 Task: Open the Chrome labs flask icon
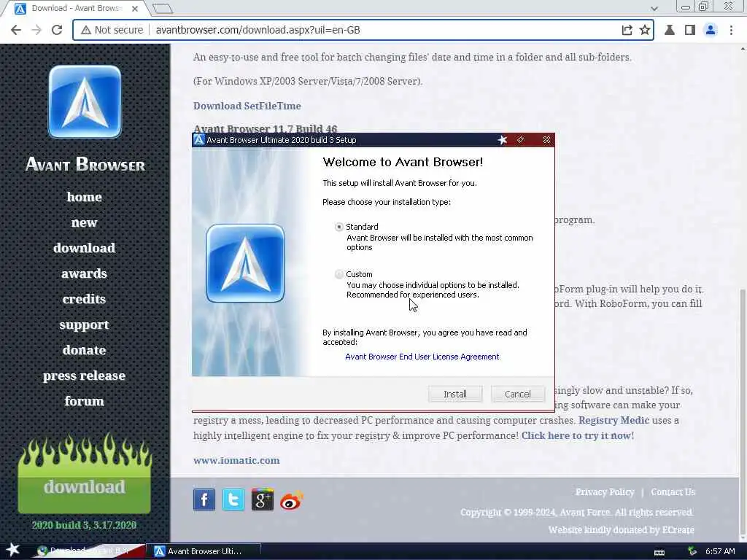coord(670,30)
